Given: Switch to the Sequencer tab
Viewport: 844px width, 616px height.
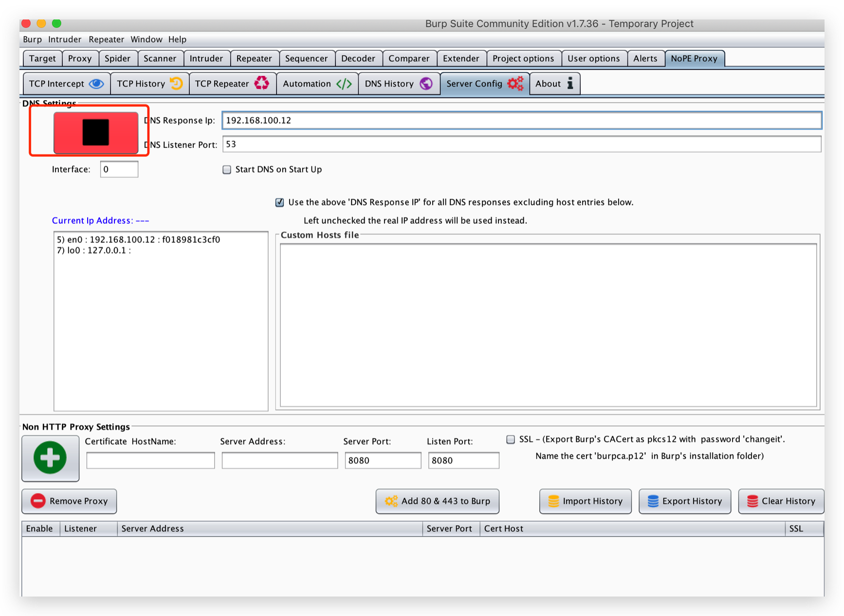Looking at the screenshot, I should click(307, 58).
